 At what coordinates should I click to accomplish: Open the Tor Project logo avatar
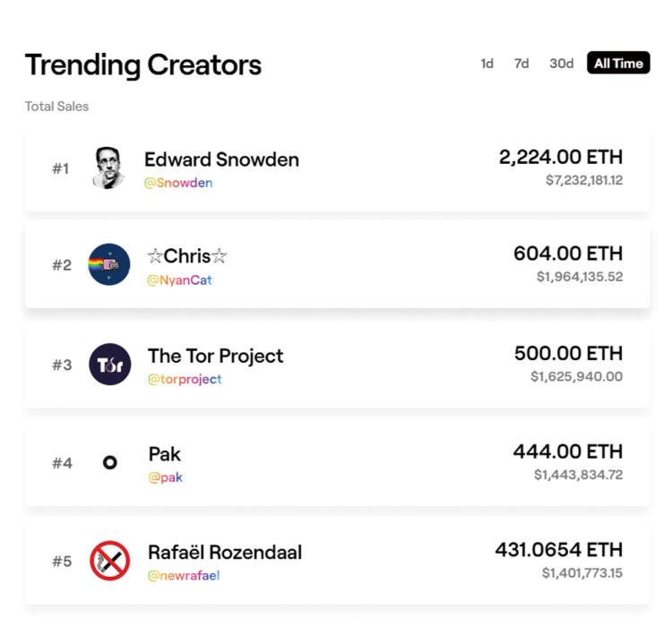[x=109, y=365]
